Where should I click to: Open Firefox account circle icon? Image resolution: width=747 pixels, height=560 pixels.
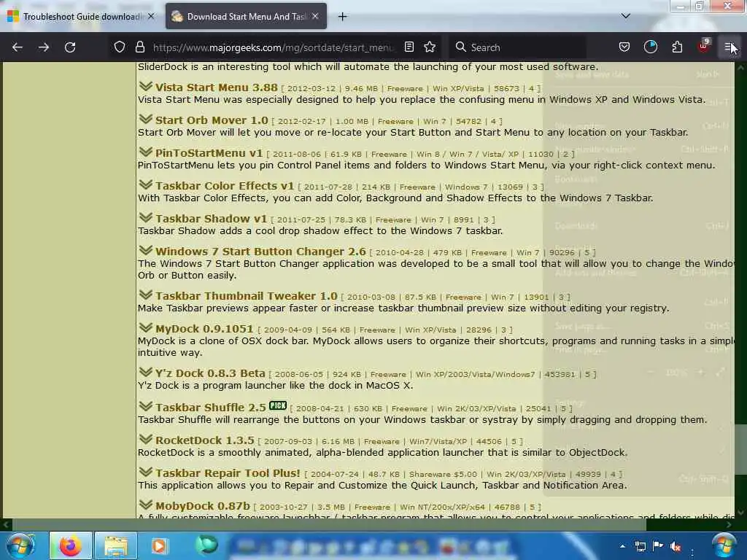[650, 47]
